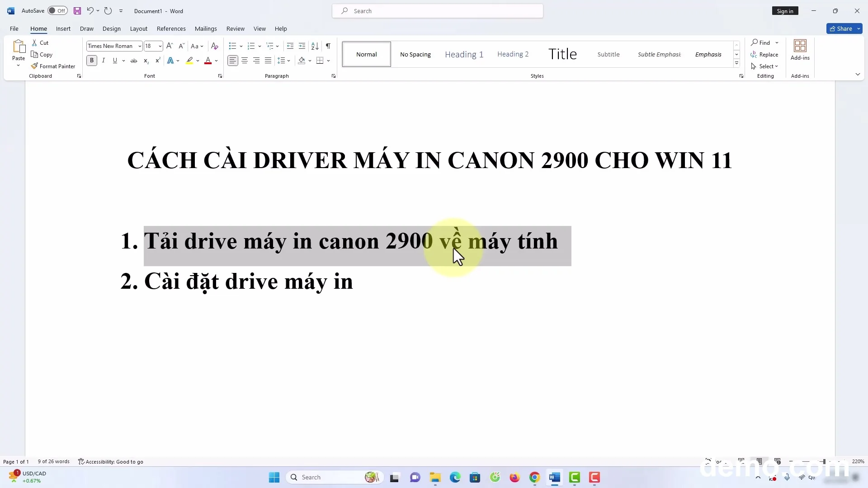The height and width of the screenshot is (488, 868).
Task: Click the Redo icon
Action: tap(108, 11)
